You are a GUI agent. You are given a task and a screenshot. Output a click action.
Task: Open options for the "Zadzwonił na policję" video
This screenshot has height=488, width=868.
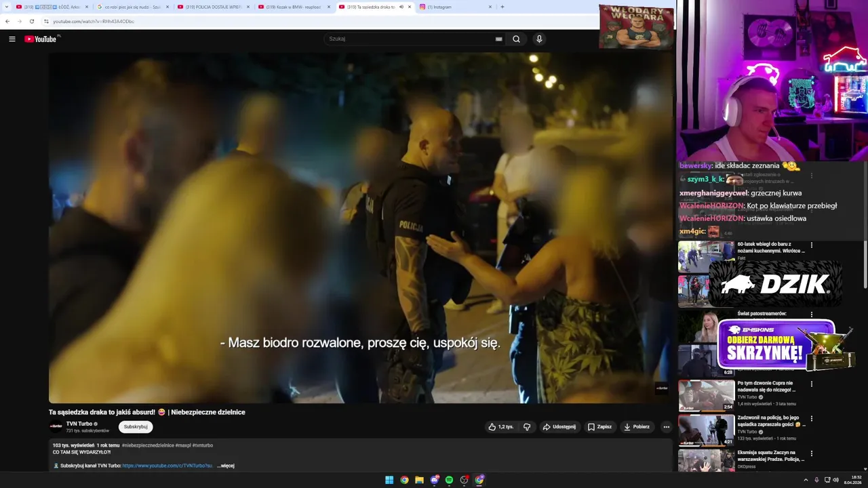coord(811,419)
